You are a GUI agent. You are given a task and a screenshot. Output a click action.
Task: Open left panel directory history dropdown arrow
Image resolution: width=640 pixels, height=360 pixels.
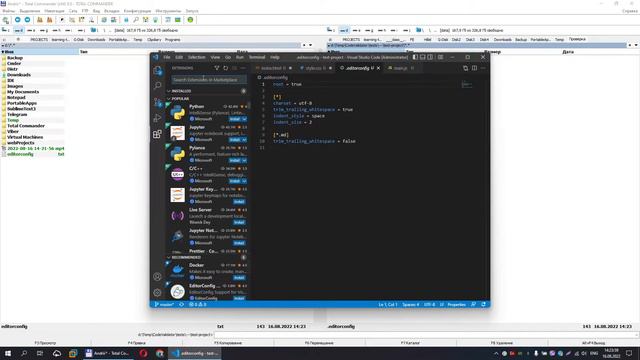point(311,45)
